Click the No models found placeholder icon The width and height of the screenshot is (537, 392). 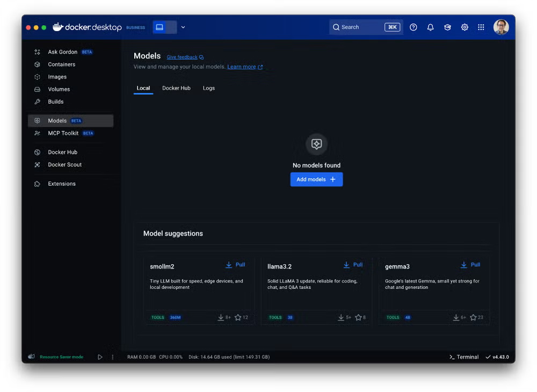(x=316, y=144)
